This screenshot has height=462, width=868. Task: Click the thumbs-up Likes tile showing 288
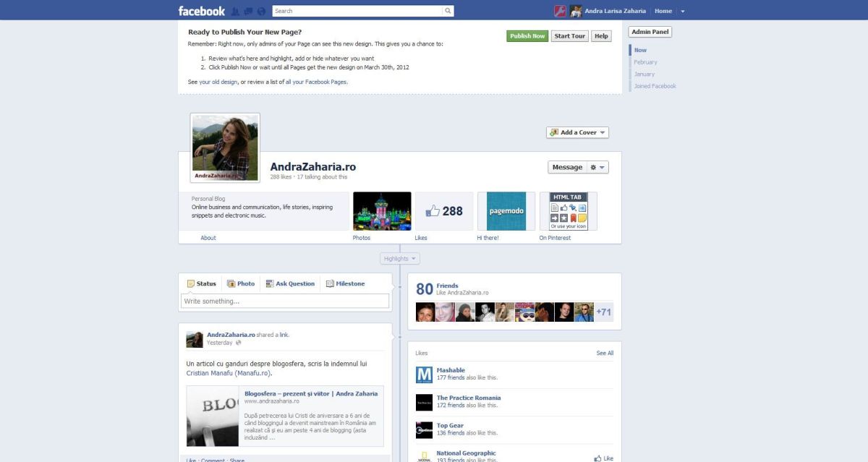tap(444, 211)
